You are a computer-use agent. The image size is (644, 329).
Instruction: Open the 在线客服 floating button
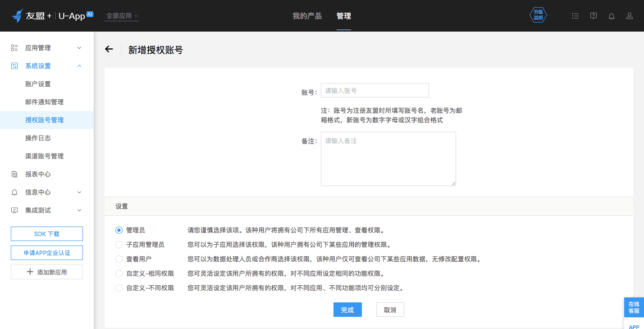click(634, 307)
